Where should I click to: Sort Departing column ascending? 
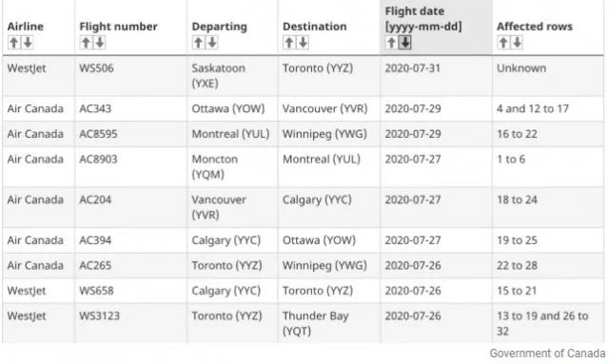coord(199,43)
